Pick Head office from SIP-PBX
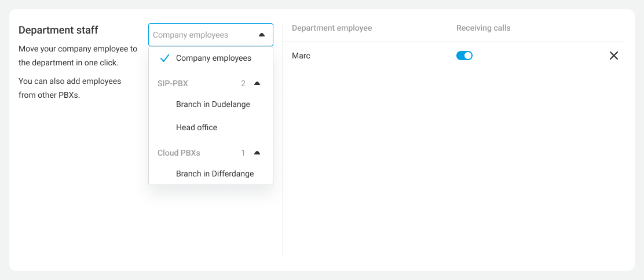The image size is (644, 280). [196, 127]
